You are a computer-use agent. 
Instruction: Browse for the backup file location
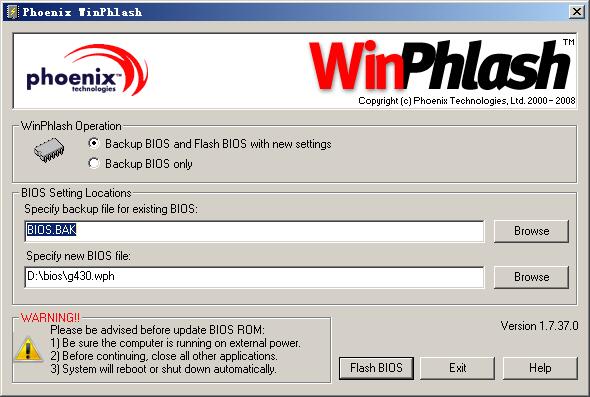tap(531, 231)
